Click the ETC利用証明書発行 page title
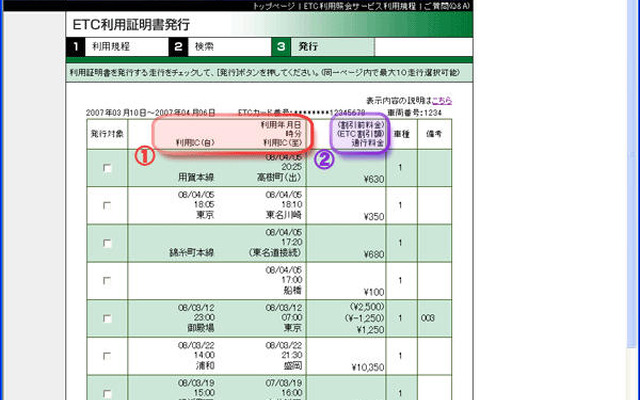This screenshot has width=640, height=400. point(131,24)
